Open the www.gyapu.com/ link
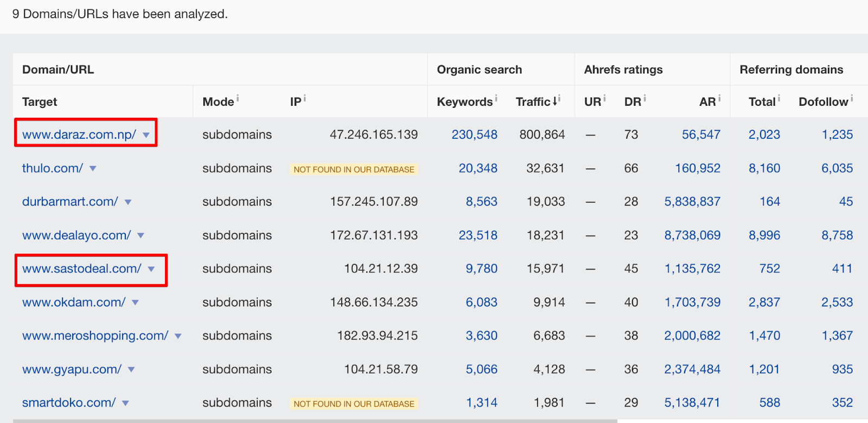 72,369
